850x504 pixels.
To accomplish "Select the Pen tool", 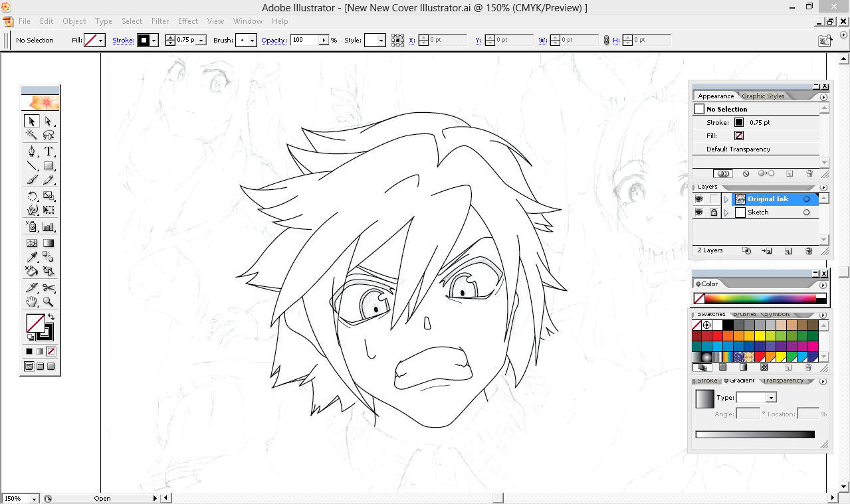I will click(x=31, y=151).
